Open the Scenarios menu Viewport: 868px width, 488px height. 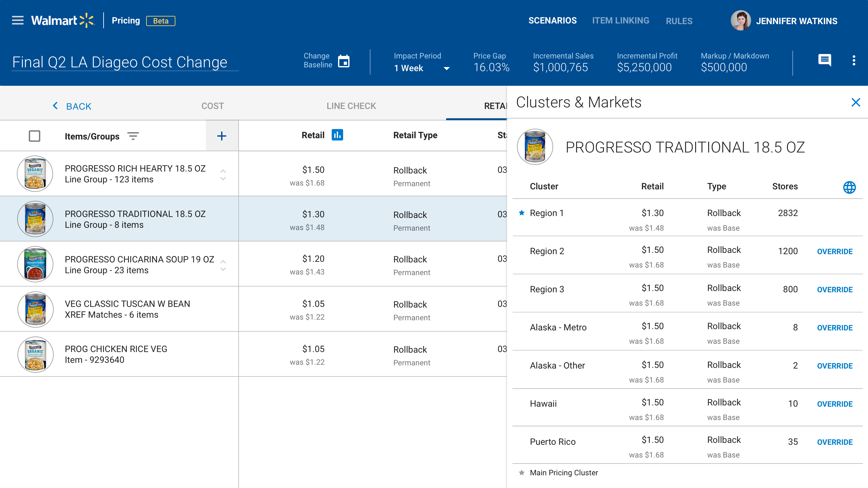click(552, 21)
